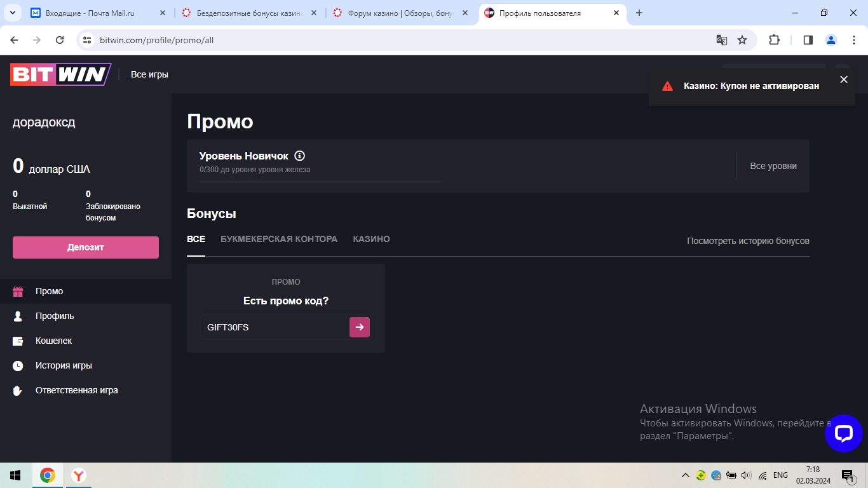Viewport: 868px width, 488px height.
Task: Switch to the КАЗИНО bonuses tab
Action: coord(372,239)
